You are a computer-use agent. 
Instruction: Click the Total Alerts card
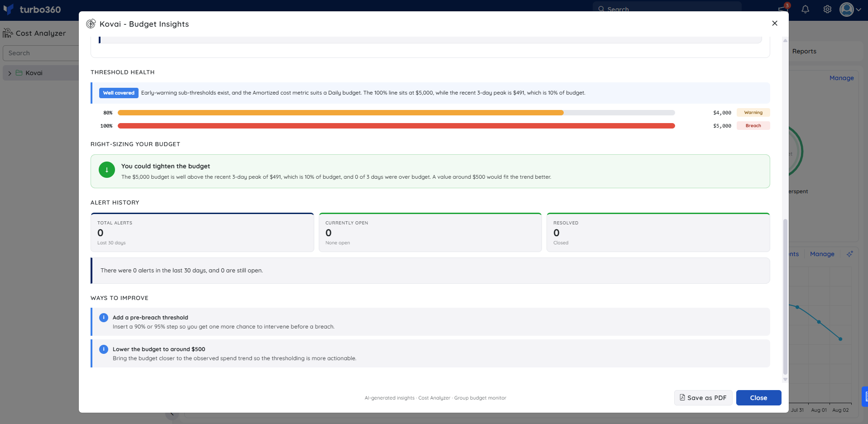[x=202, y=232]
